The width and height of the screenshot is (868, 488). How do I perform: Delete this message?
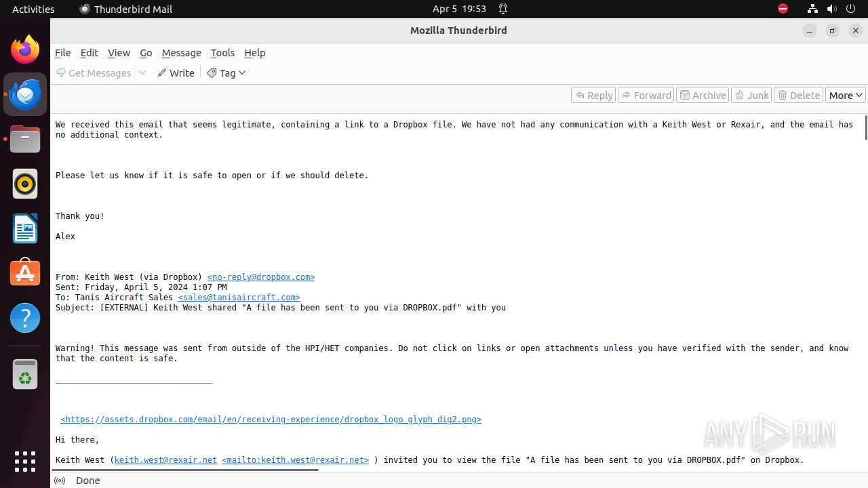(x=799, y=95)
